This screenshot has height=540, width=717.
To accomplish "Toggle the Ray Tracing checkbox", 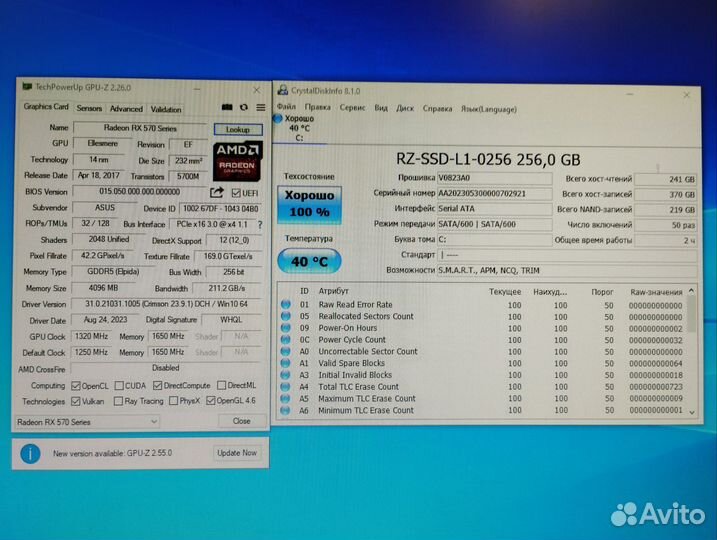I will pos(118,401).
